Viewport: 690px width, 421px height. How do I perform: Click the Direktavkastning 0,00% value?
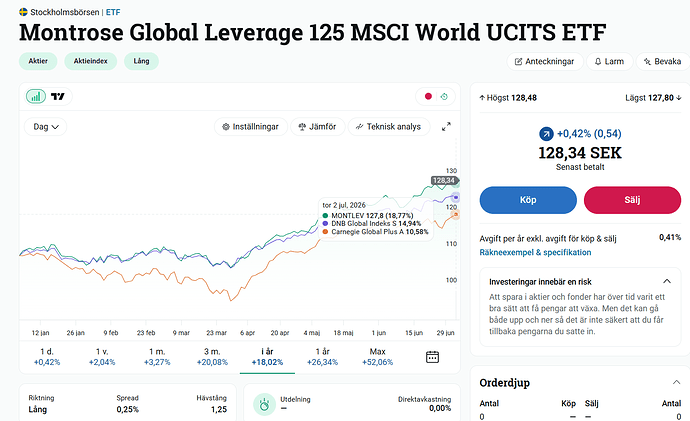[x=440, y=409]
